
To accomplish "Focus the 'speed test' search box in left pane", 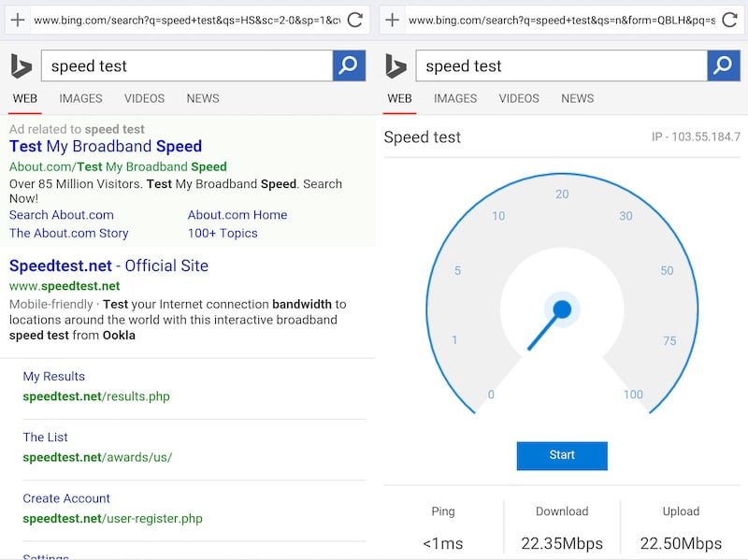I will click(187, 66).
